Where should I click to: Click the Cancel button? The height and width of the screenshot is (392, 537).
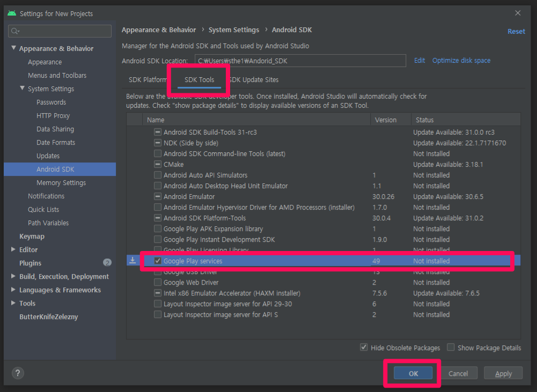click(458, 373)
